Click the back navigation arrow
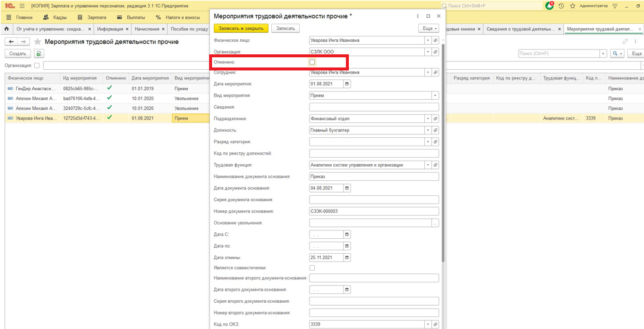 (11, 41)
